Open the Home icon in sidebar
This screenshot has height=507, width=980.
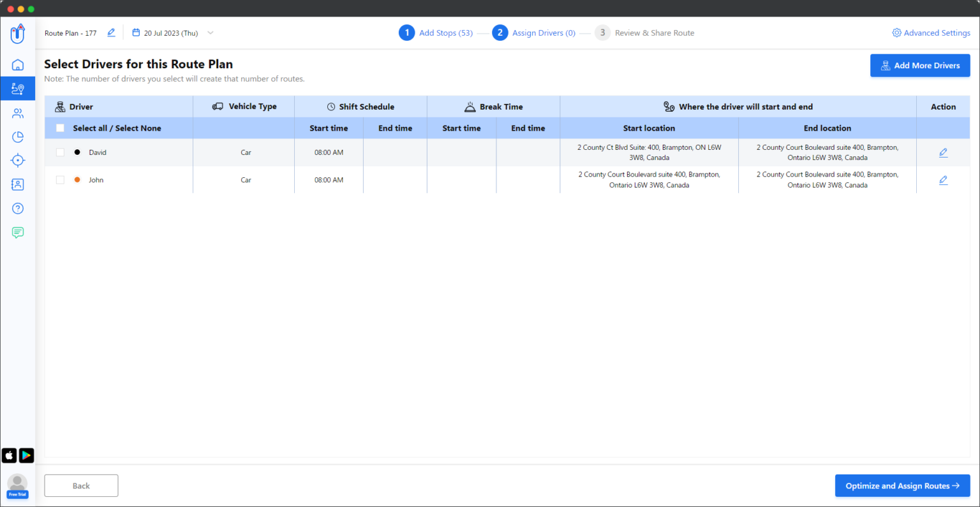click(x=18, y=65)
